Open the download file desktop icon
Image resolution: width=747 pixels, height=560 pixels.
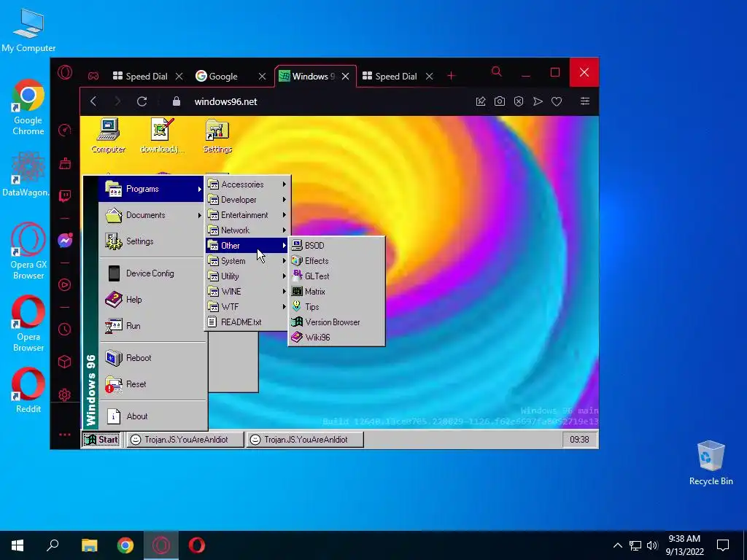[163, 136]
